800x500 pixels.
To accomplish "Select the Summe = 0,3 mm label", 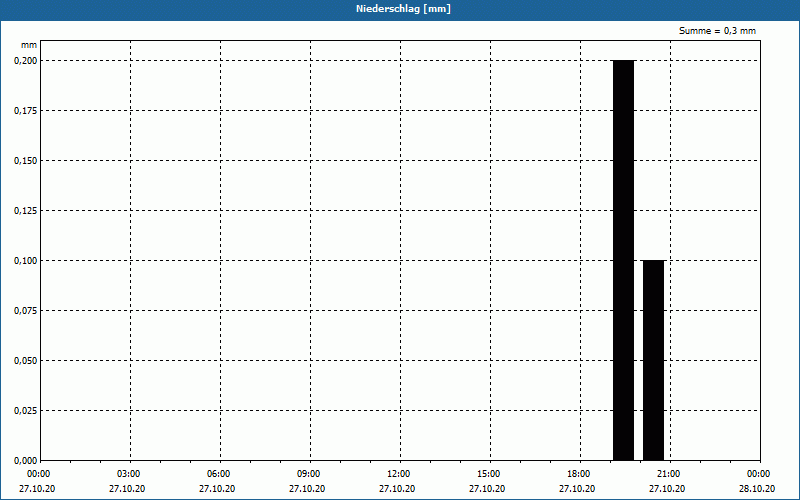I will [717, 31].
